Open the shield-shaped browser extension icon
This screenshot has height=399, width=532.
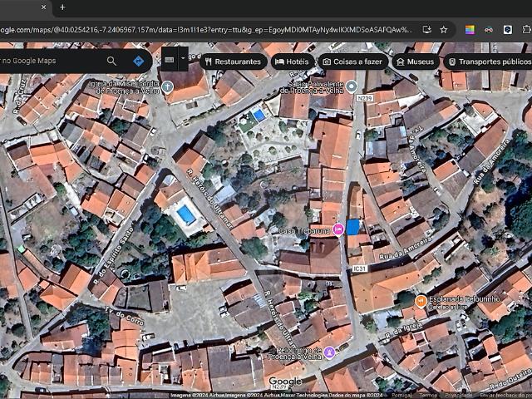click(508, 30)
